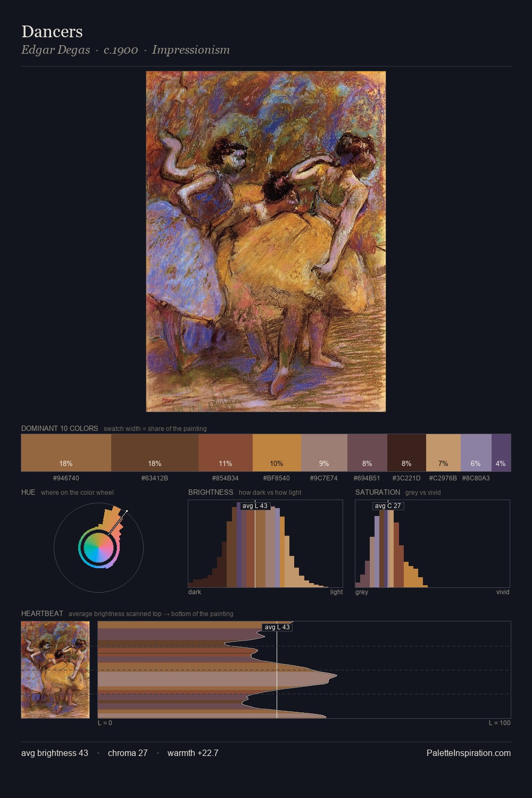
Task: Click the heartbeat brightness peak
Action: 336,676
